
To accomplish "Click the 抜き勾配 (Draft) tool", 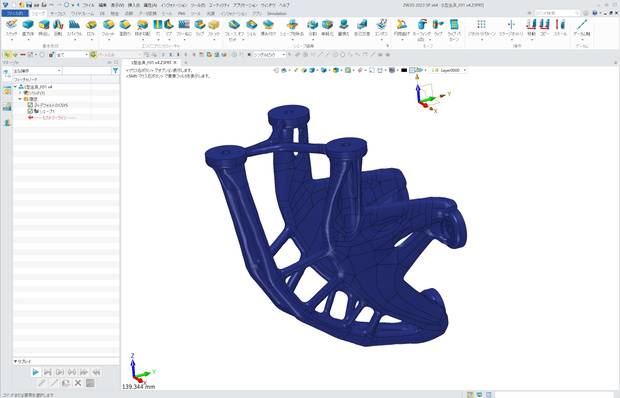I will coord(142,28).
